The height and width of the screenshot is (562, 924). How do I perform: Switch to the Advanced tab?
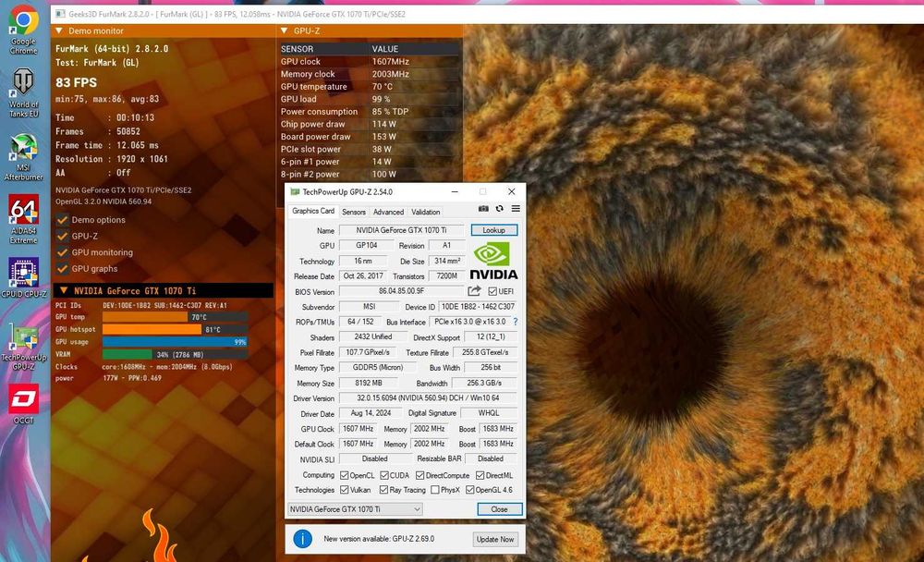click(x=388, y=212)
